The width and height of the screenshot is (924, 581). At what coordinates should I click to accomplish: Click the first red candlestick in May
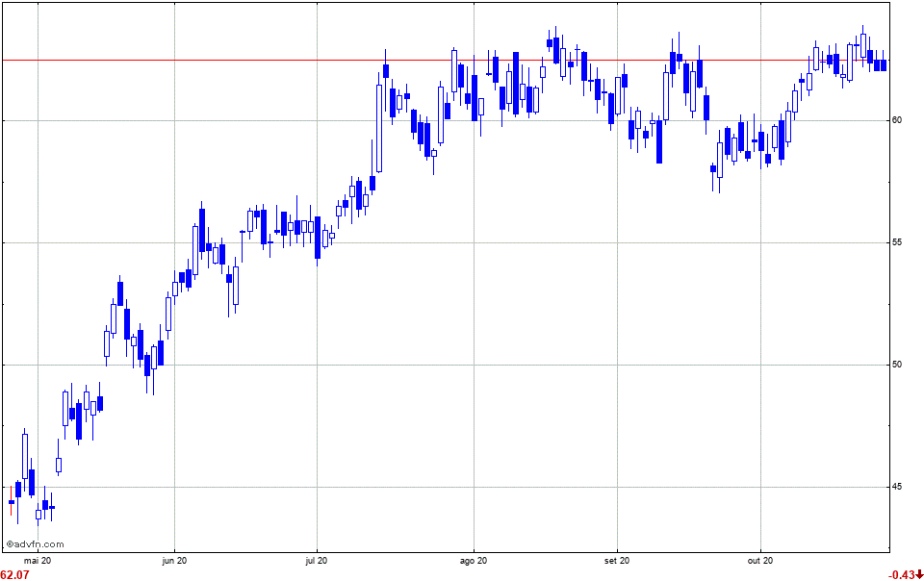click(12, 501)
